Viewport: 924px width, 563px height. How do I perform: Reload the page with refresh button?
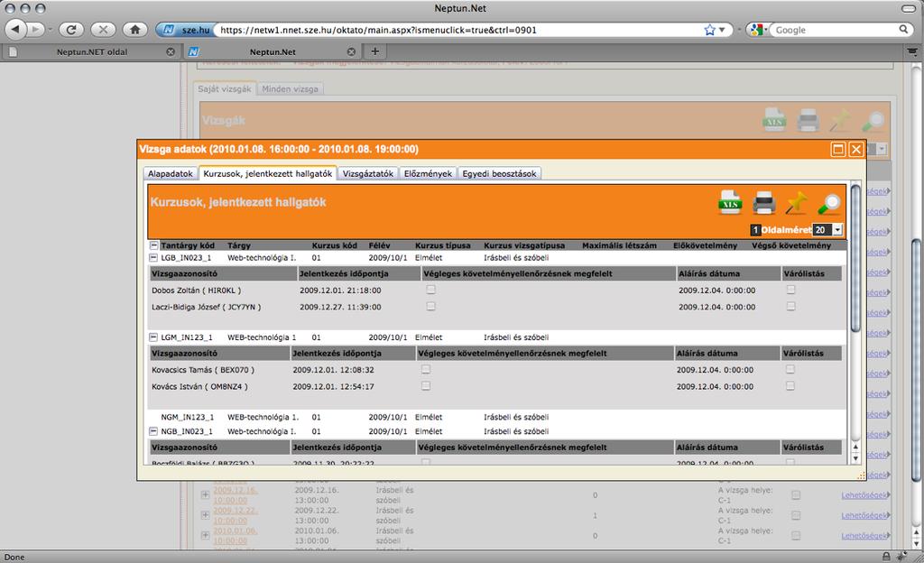coord(71,30)
